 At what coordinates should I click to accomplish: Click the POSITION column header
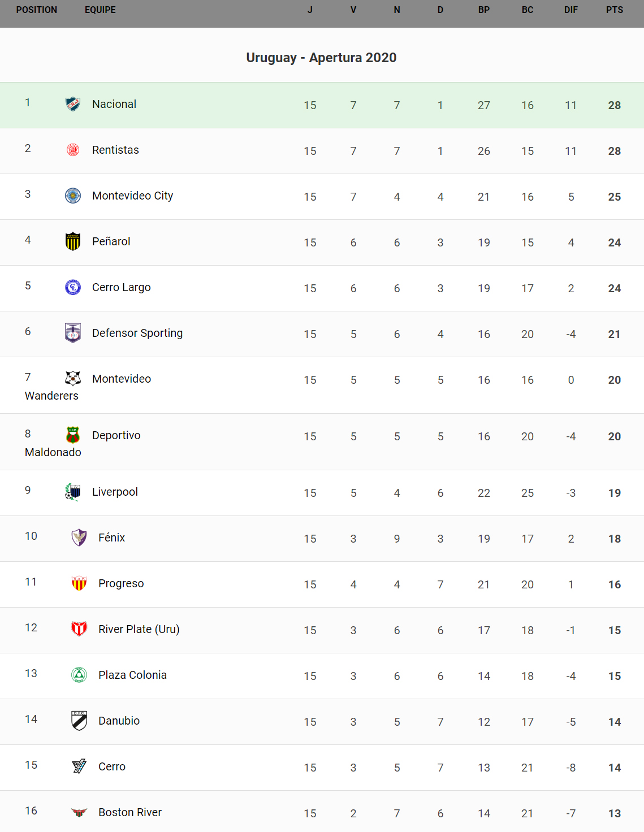pos(37,10)
